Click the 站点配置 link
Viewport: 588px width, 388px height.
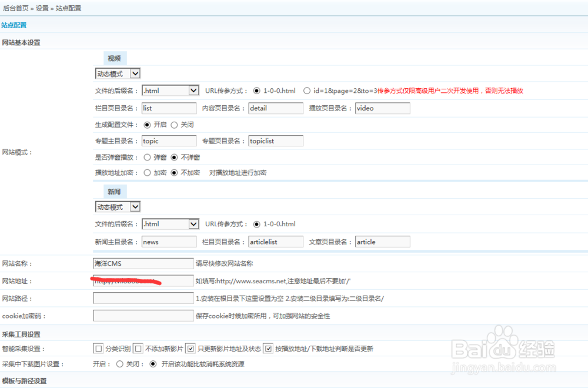14,25
